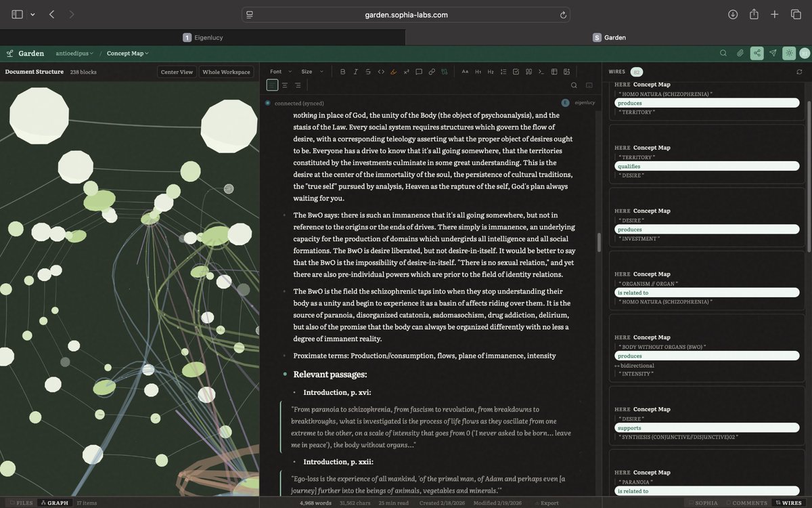Search within document using editor magnifier
Viewport: 812px width, 508px height.
(574, 85)
